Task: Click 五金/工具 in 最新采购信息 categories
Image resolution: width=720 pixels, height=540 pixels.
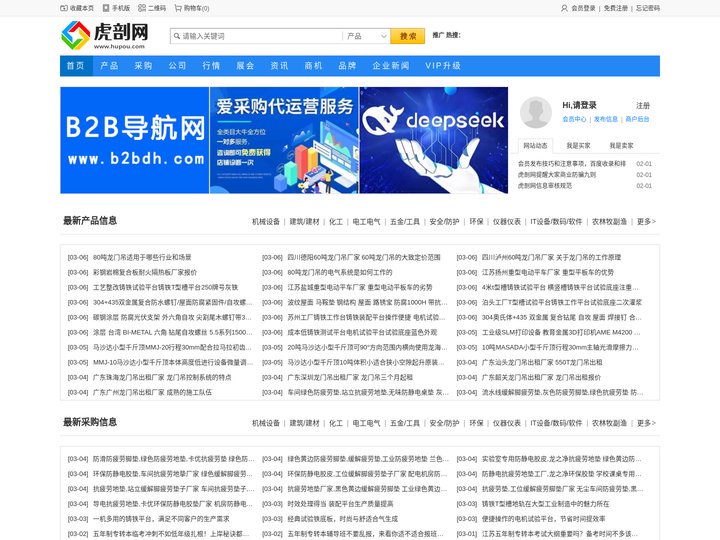Action: tap(405, 423)
